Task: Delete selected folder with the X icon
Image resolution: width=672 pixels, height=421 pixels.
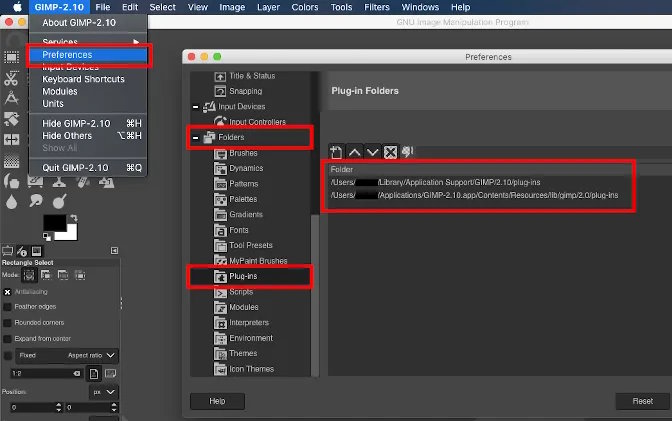Action: pos(390,151)
